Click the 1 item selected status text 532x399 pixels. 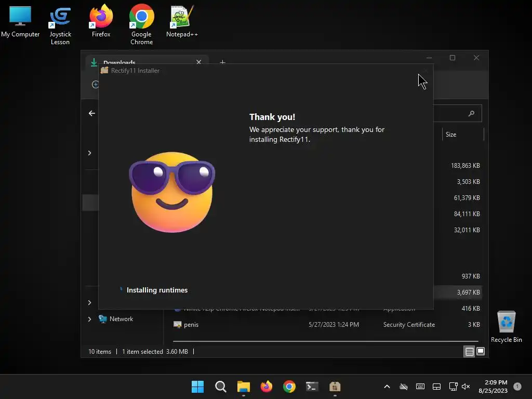pos(142,352)
